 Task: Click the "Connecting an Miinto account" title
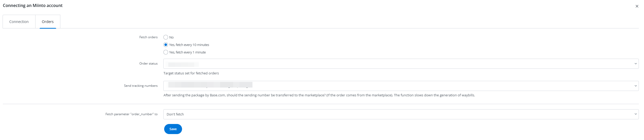point(33,5)
